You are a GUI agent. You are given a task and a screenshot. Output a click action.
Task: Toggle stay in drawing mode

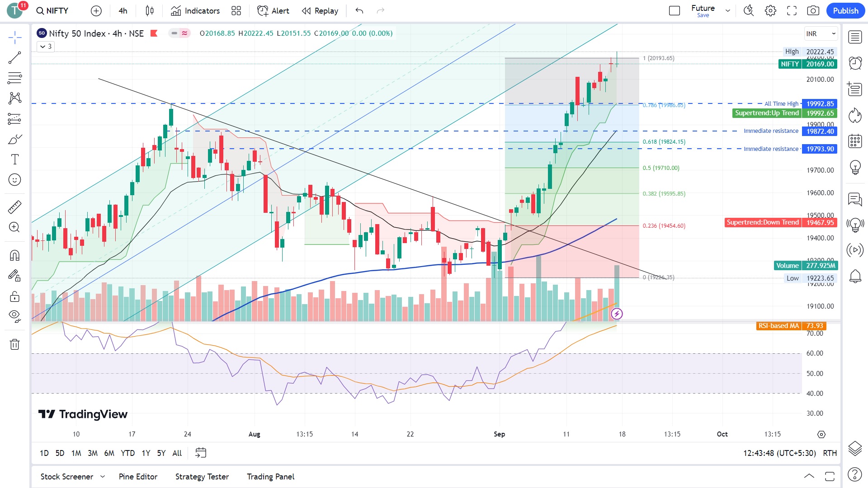[14, 276]
